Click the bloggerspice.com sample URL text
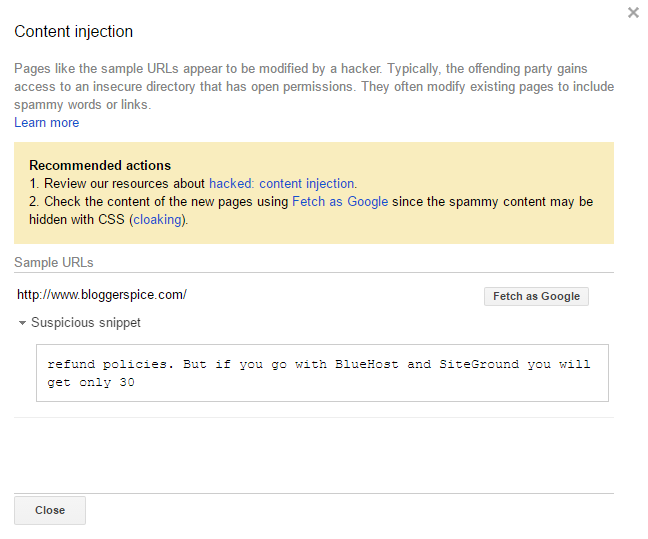The width and height of the screenshot is (648, 539). tap(102, 295)
